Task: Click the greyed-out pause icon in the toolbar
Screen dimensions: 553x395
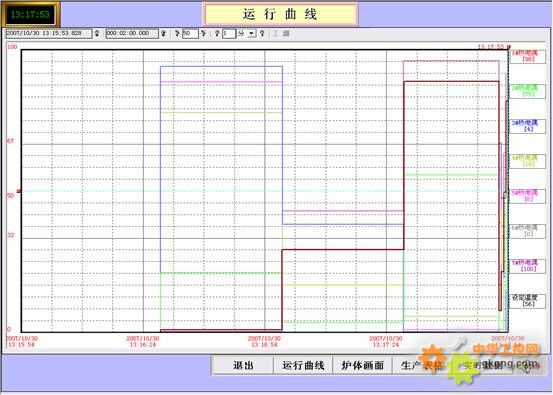Action: tap(275, 34)
